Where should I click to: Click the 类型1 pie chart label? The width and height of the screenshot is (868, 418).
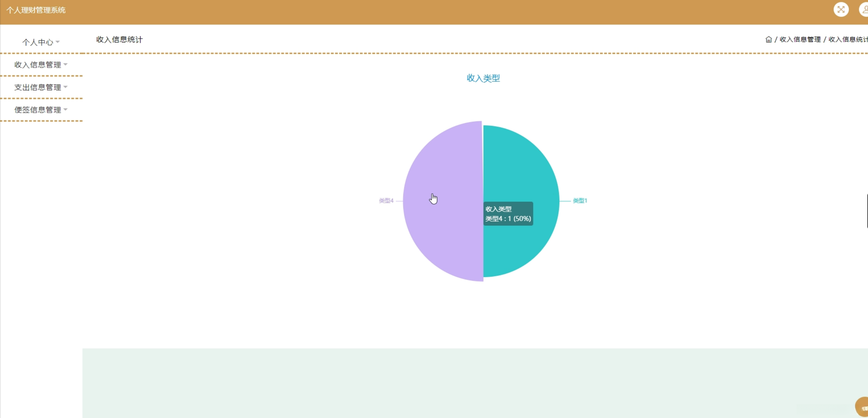pos(580,201)
